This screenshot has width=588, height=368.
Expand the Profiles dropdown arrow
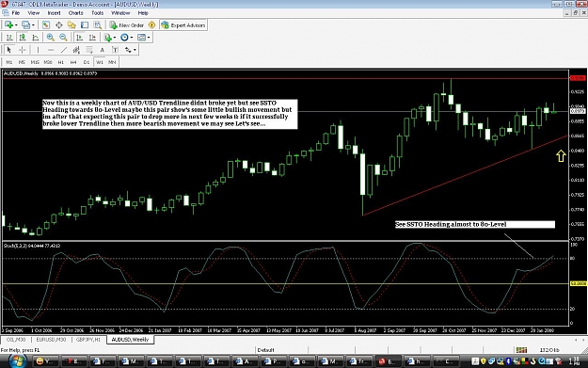[33, 25]
